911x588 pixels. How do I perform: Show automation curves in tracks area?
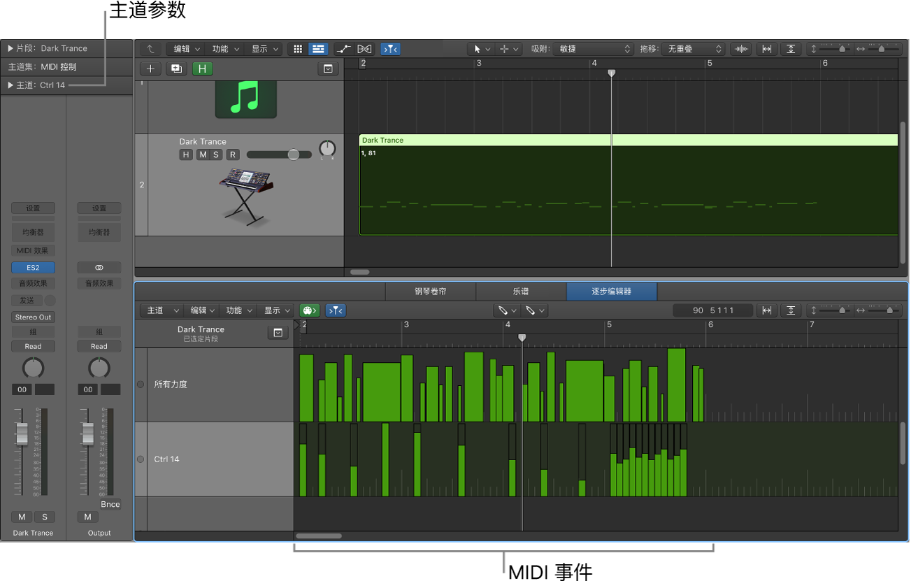click(x=343, y=49)
